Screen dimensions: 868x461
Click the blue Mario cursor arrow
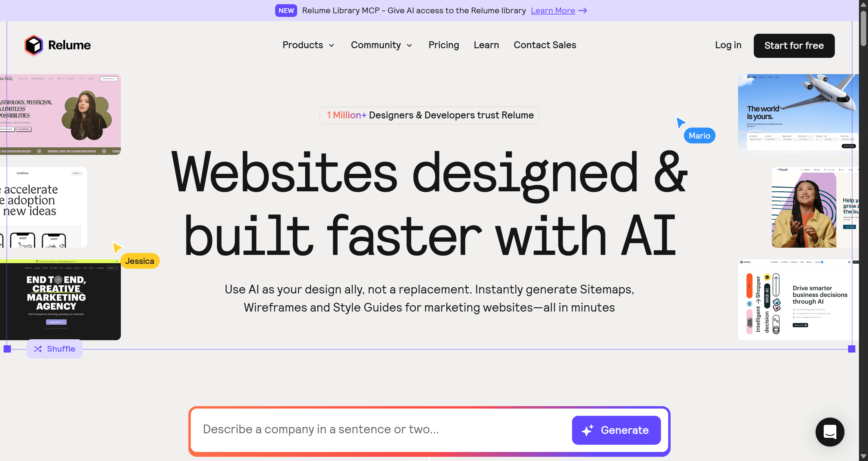point(681,123)
